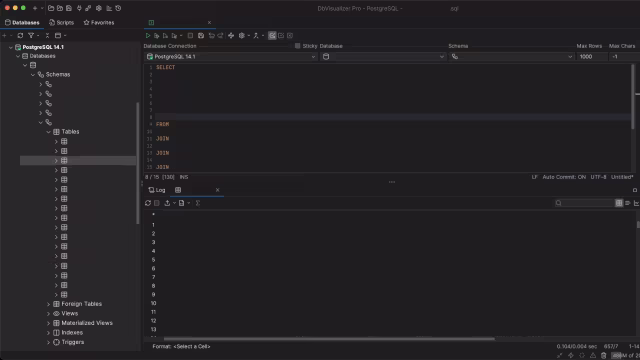640x360 pixels.
Task: Switch to the Scripts tab
Action: tap(61, 22)
